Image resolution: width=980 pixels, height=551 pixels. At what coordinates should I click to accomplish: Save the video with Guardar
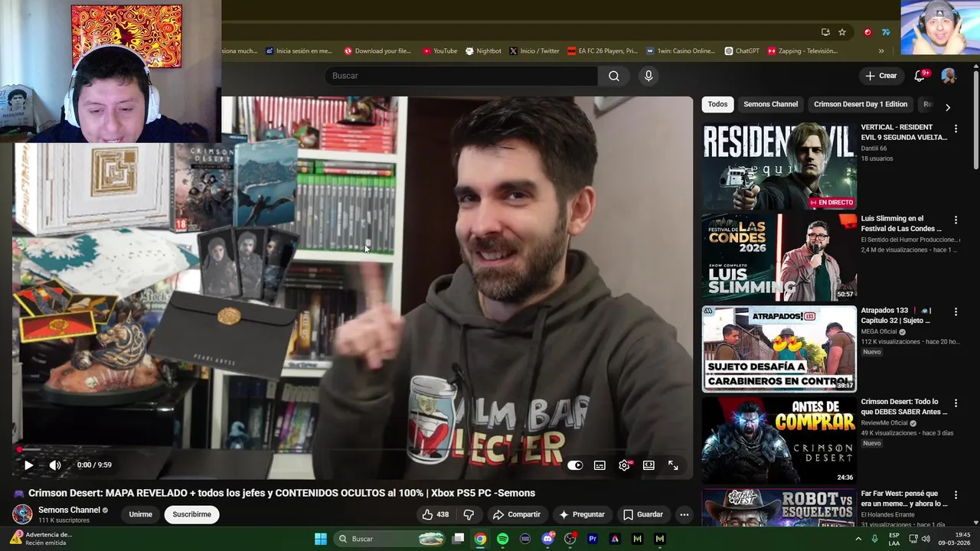pyautogui.click(x=642, y=514)
